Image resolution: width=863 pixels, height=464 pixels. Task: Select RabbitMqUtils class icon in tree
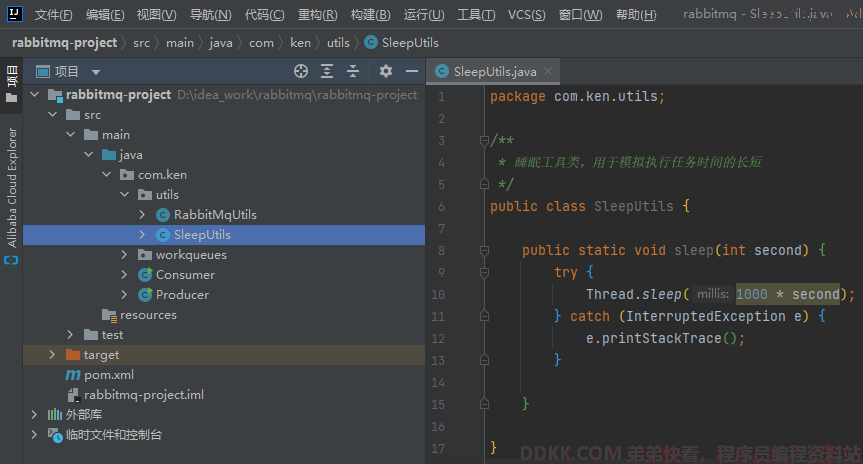click(162, 215)
